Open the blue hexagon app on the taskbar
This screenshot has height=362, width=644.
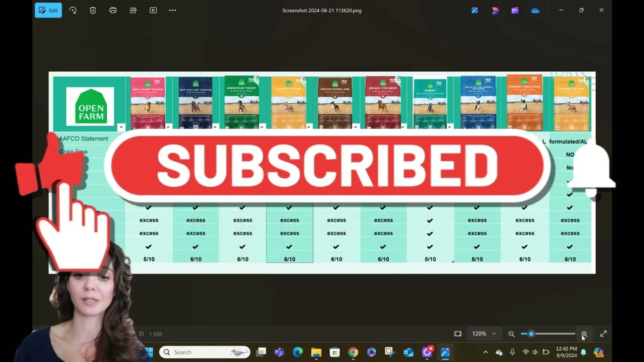[x=371, y=352]
